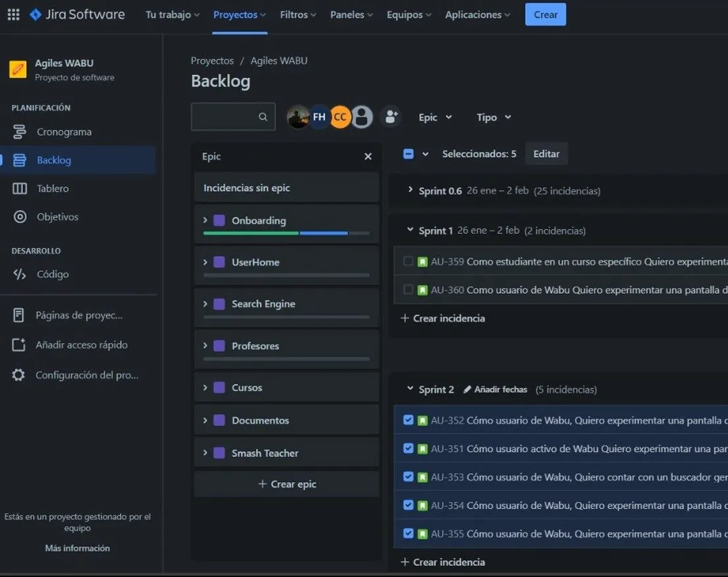
Task: Click the Onboarding epic progress bar
Action: coord(286,233)
